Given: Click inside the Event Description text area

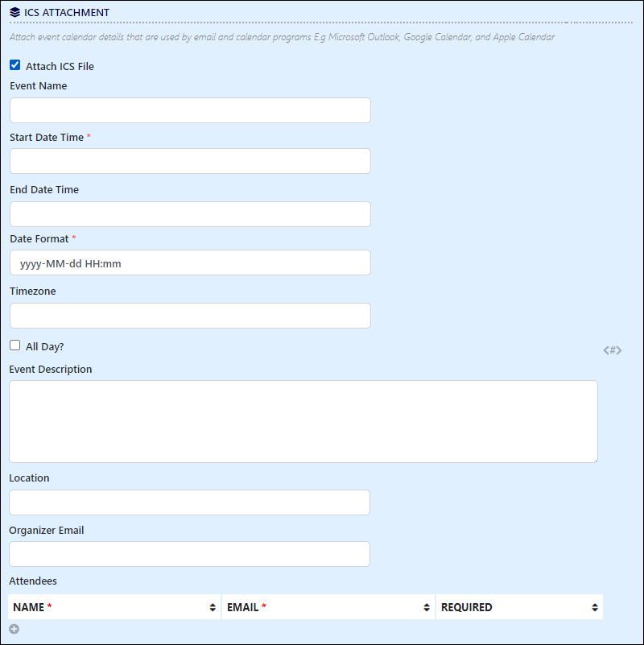Looking at the screenshot, I should click(303, 421).
